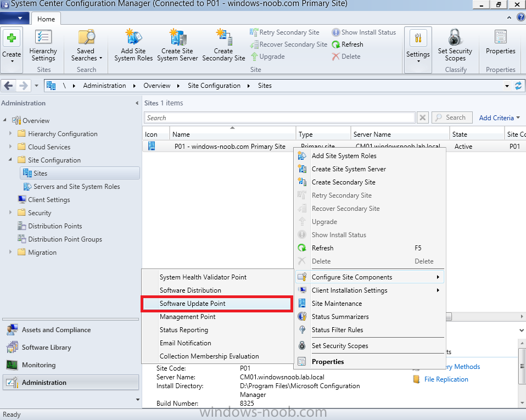Click the Set Security Scopes padlock icon
The height and width of the screenshot is (420, 526).
point(455,37)
